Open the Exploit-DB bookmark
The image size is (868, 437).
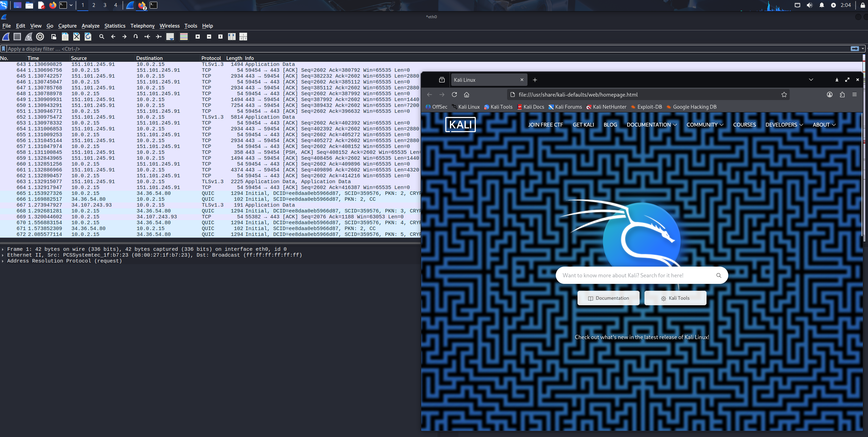[x=647, y=107]
